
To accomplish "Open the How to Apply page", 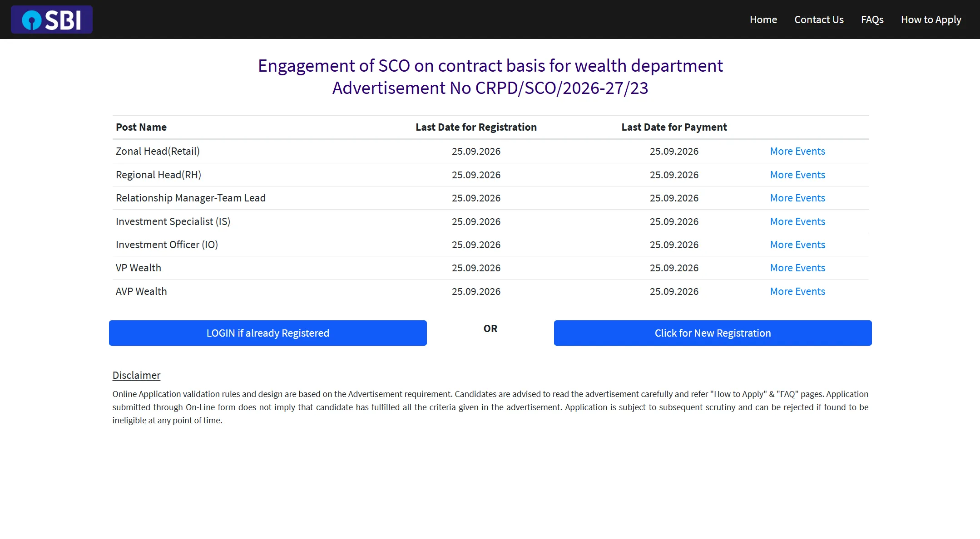I will [931, 20].
